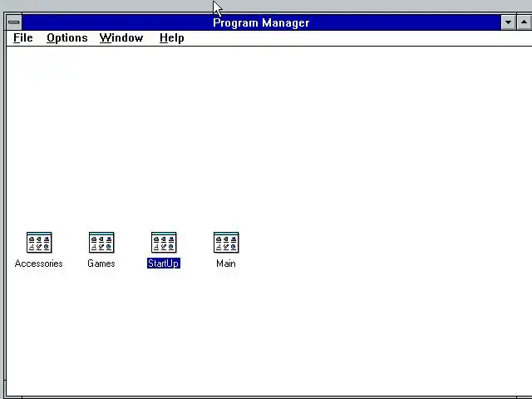The image size is (532, 399).
Task: Click the Accessories label text
Action: (39, 264)
